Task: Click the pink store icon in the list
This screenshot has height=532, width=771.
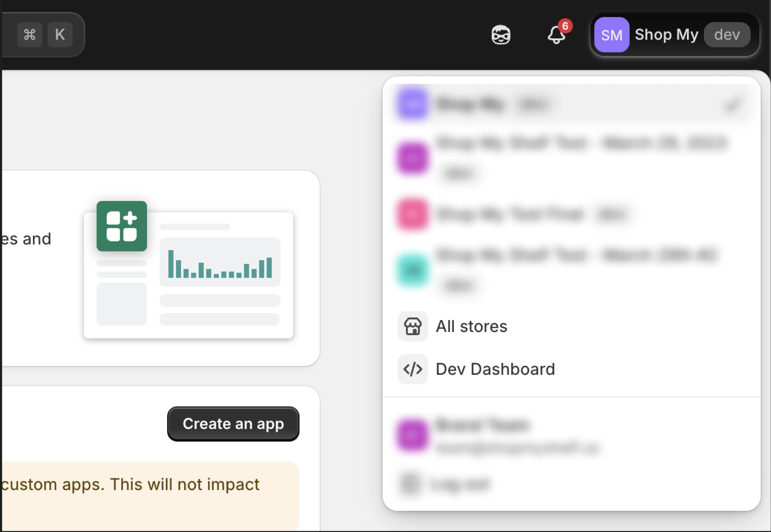Action: 413,214
